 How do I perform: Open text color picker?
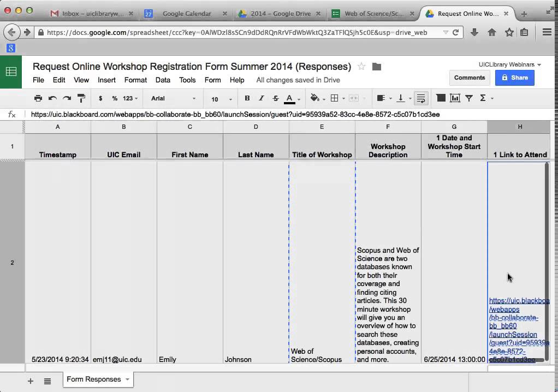(x=290, y=99)
